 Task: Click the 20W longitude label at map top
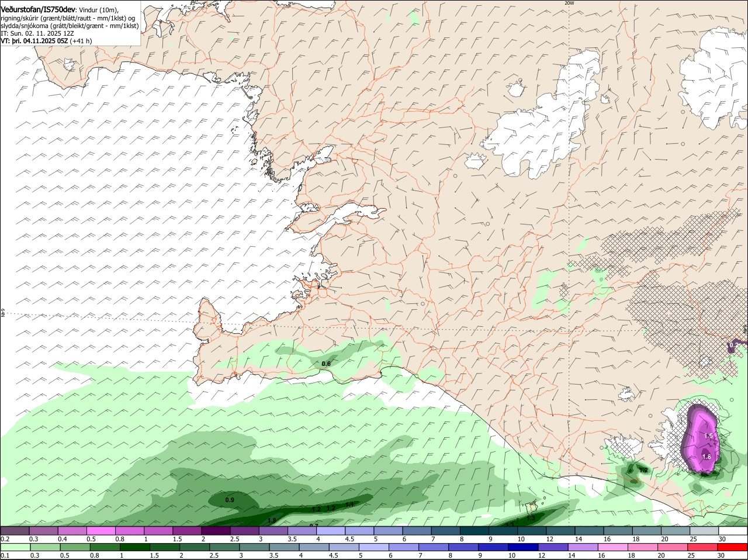click(569, 3)
